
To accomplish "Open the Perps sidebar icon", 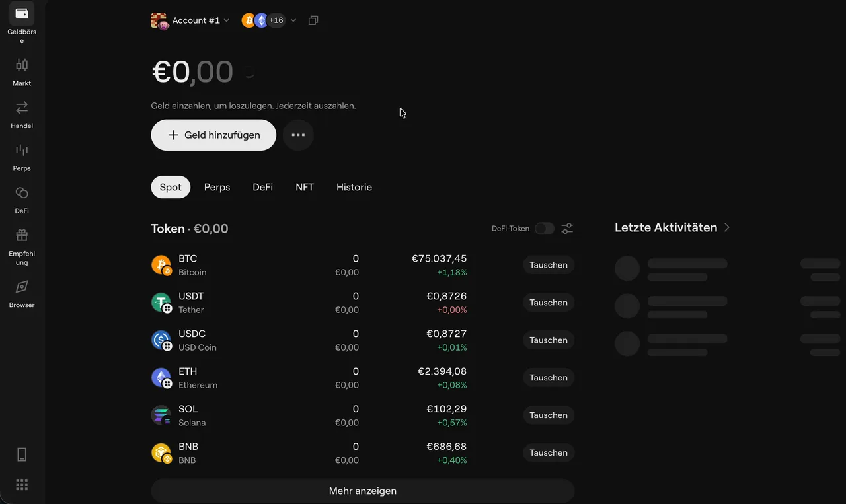I will point(22,150).
